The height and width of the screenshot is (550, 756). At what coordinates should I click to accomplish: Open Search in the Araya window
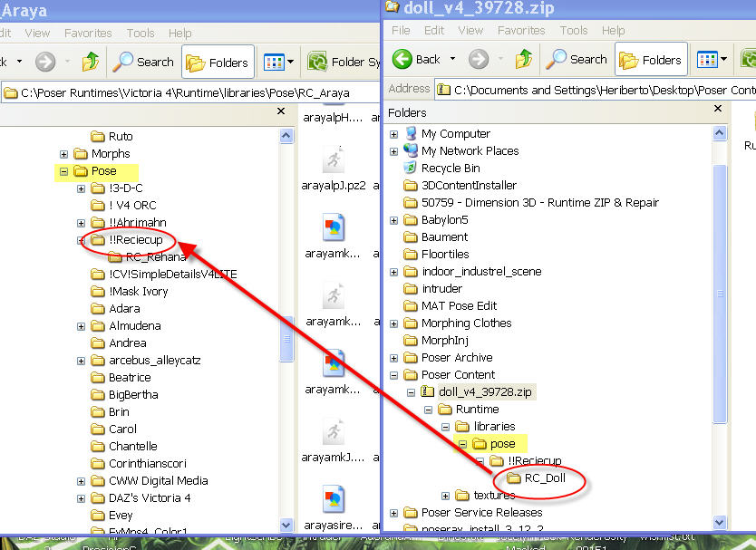143,62
